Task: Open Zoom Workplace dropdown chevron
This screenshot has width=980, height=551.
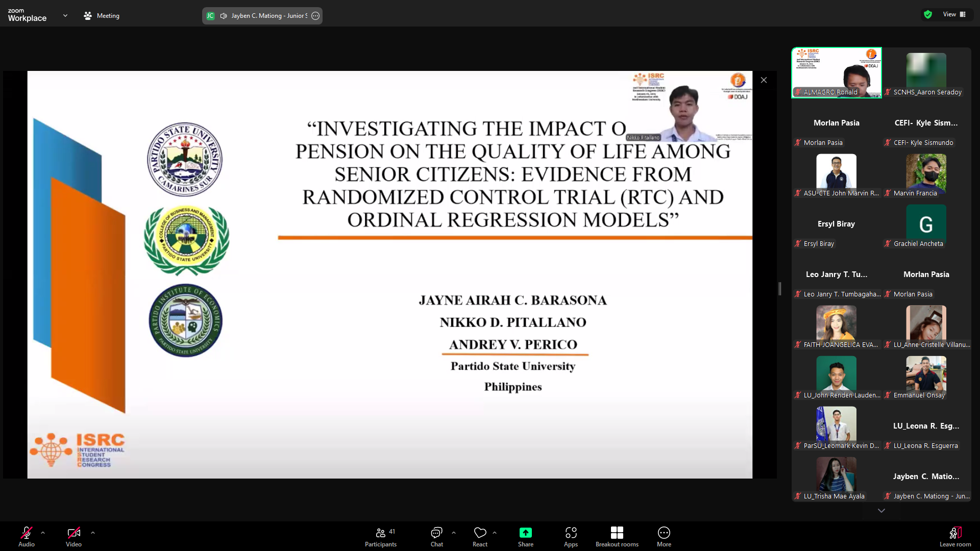Action: click(65, 16)
